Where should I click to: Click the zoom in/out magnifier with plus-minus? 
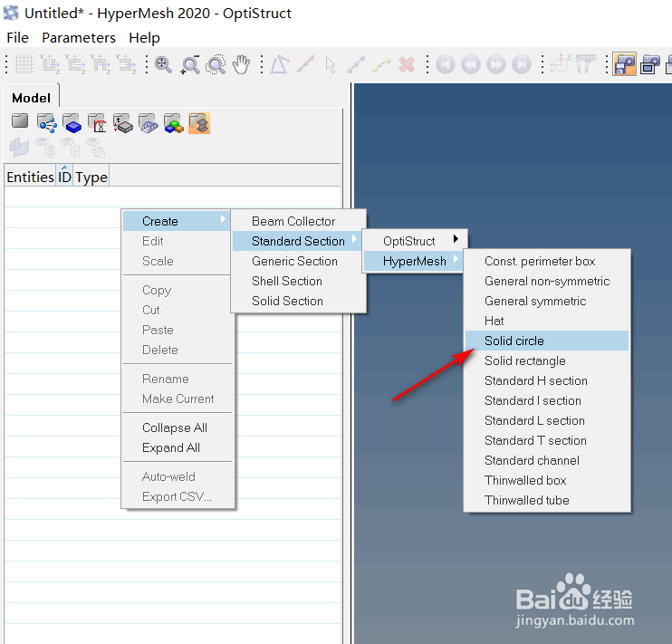click(x=190, y=64)
